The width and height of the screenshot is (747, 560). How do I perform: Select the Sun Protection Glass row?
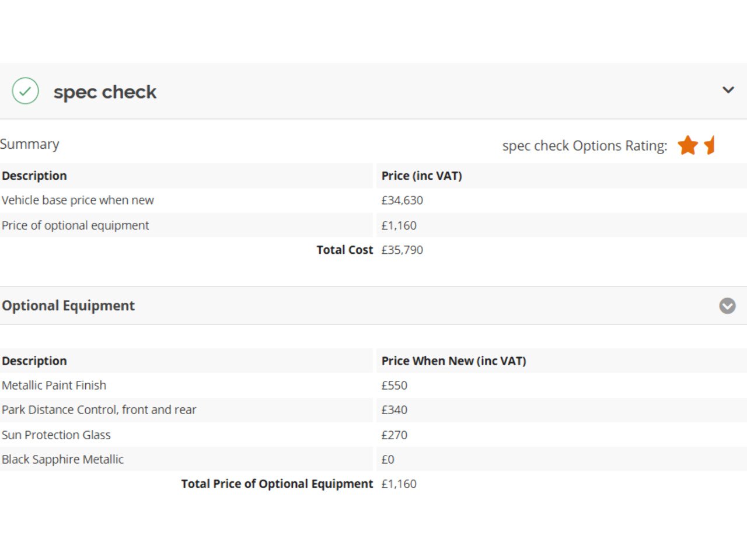coord(56,435)
